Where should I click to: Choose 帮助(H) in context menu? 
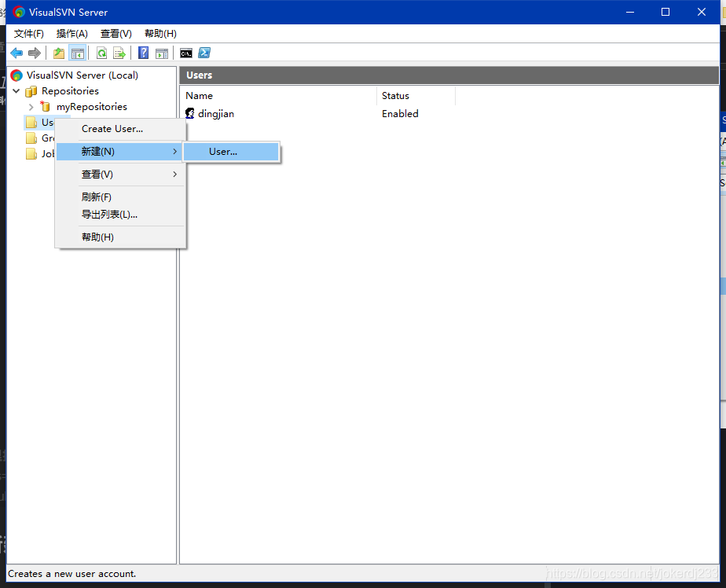point(120,237)
